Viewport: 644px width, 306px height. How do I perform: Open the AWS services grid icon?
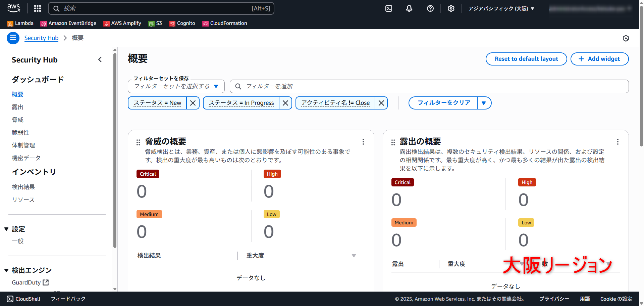click(37, 8)
